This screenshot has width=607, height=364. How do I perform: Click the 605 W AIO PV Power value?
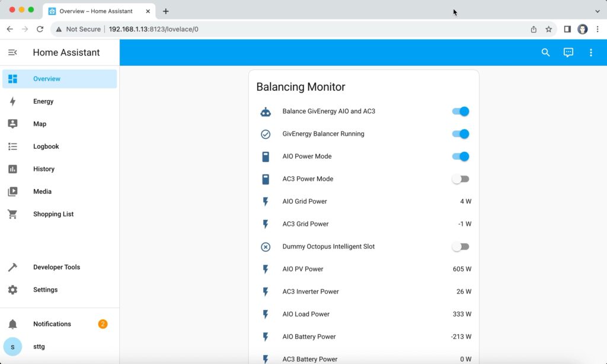click(x=462, y=269)
